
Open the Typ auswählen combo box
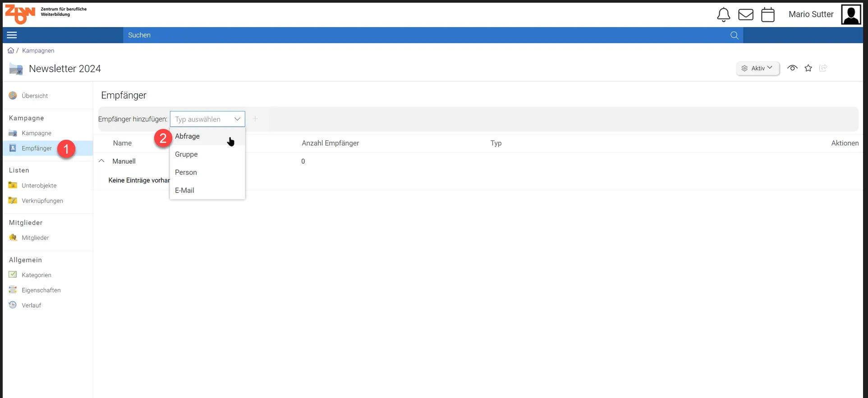click(207, 119)
